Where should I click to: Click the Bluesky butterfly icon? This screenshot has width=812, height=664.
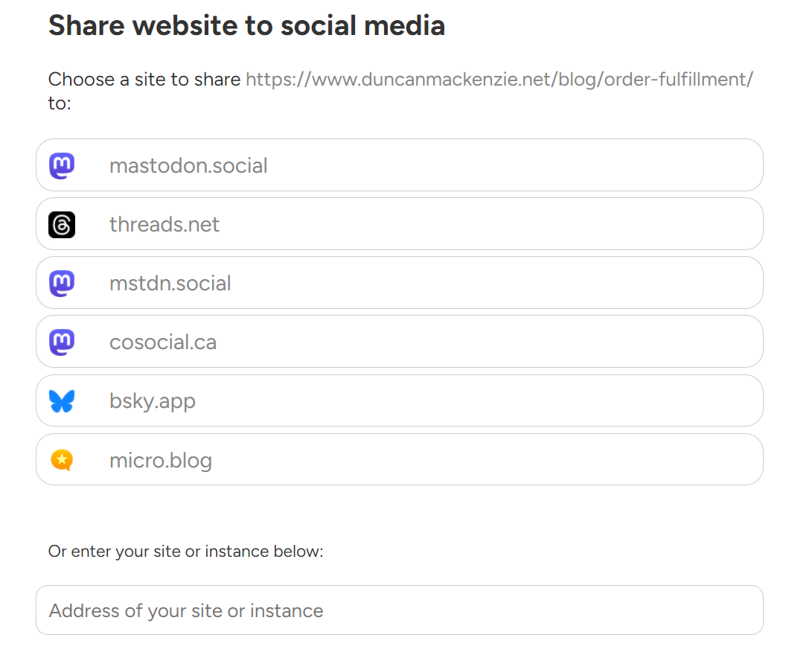[x=62, y=401]
